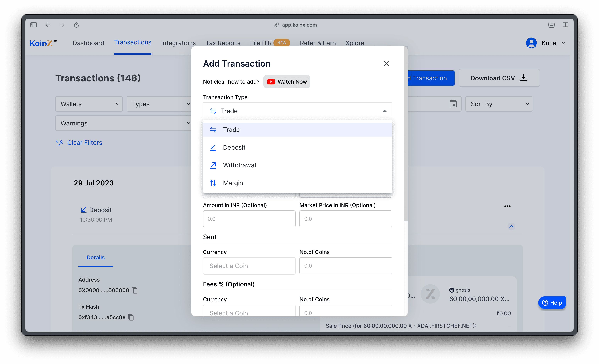Open the File ITR page
The height and width of the screenshot is (364, 599).
tap(261, 43)
